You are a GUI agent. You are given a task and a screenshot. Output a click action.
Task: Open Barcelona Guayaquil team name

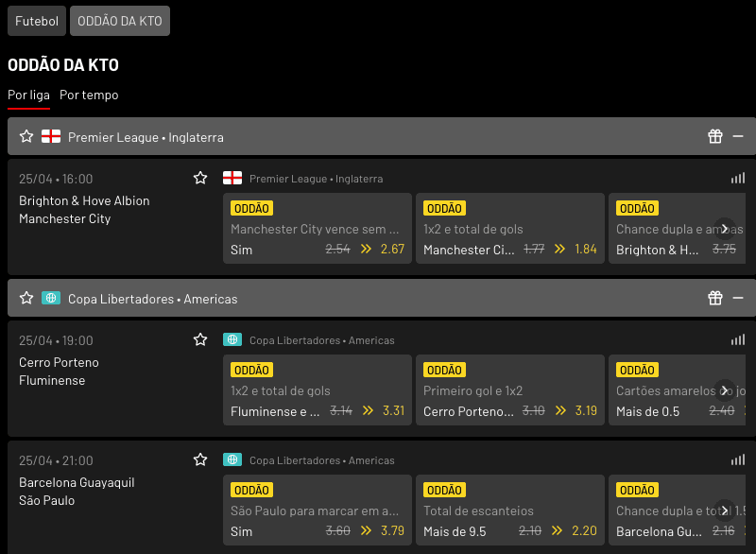[77, 482]
